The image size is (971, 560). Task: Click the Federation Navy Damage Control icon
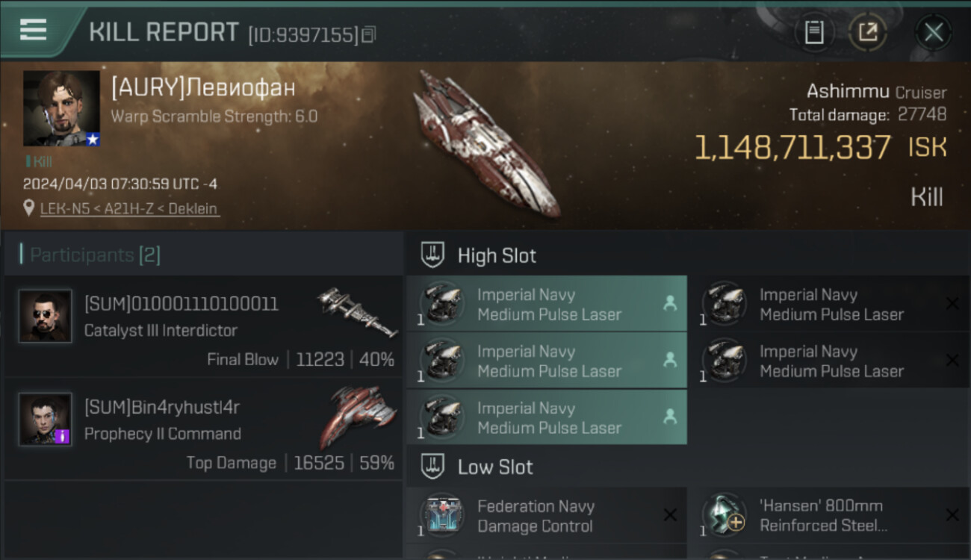[442, 515]
